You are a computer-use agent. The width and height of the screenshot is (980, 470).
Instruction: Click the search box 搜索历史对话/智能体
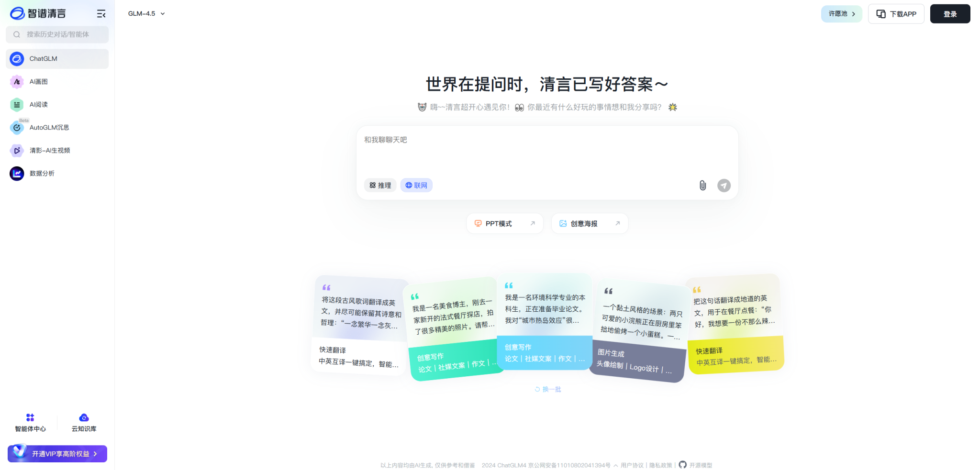point(57,34)
